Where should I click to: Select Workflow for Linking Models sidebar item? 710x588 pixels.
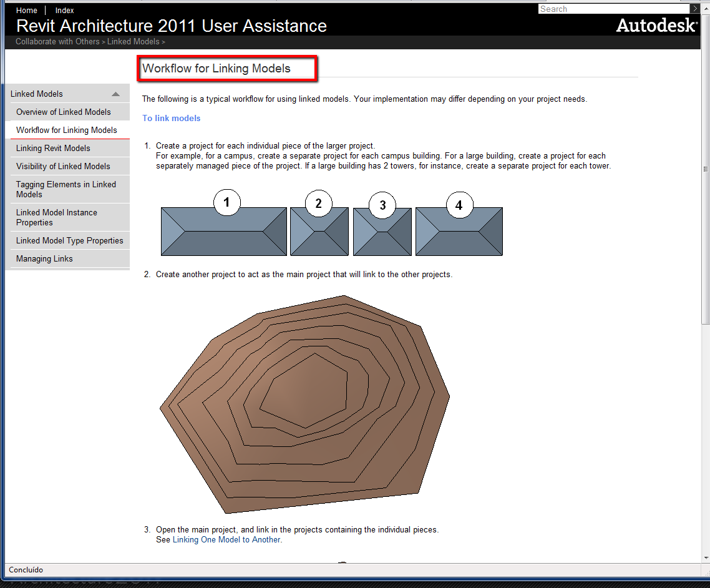click(x=67, y=130)
